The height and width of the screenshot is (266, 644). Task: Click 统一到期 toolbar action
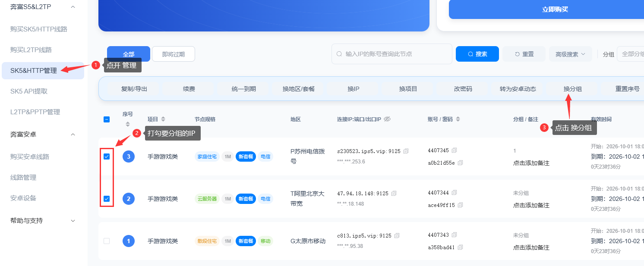(x=244, y=89)
